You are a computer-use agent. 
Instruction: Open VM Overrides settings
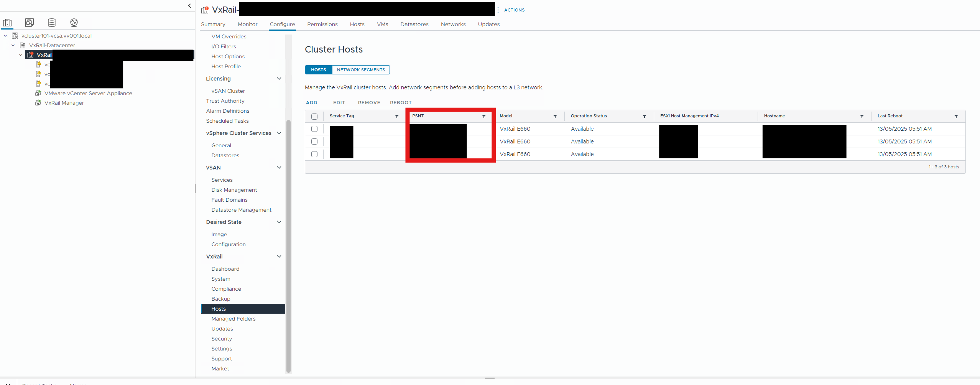click(x=229, y=36)
